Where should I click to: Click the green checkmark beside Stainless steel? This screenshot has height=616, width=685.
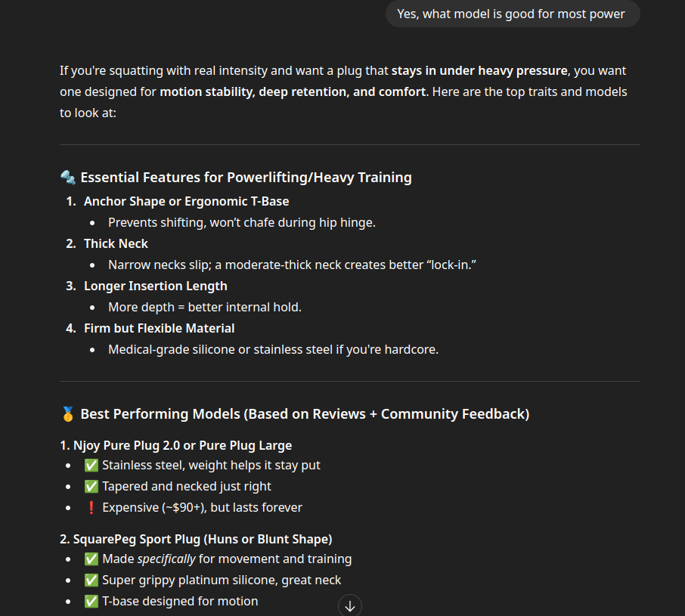point(91,466)
